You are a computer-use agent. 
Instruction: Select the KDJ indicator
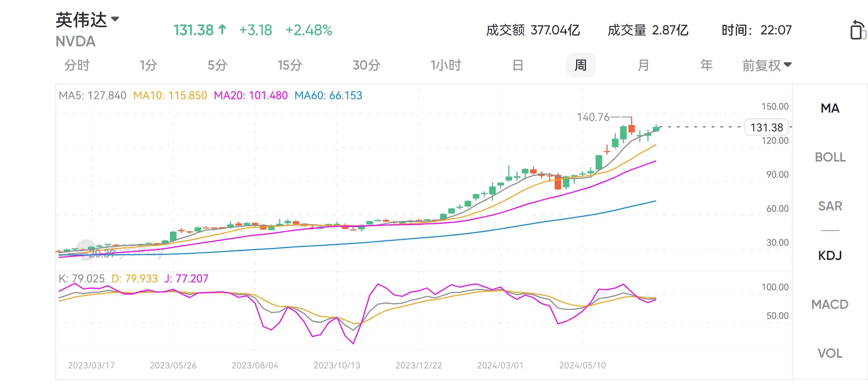[830, 256]
